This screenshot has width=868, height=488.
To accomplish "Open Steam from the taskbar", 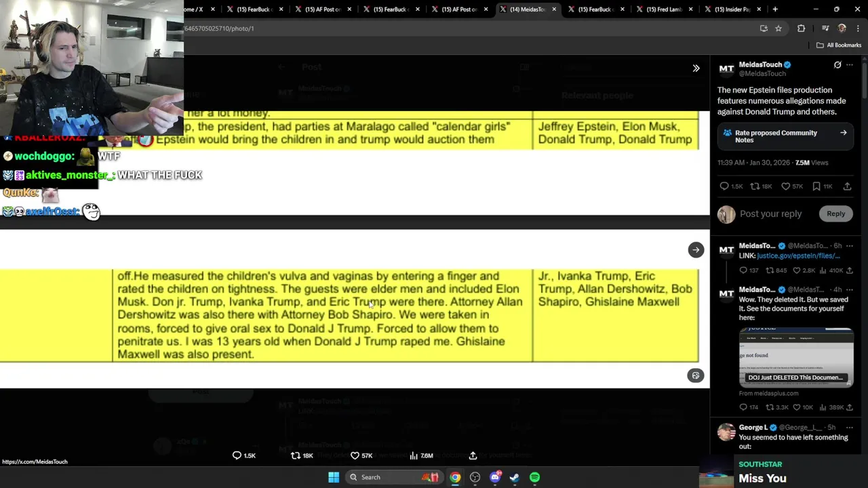I will (515, 477).
